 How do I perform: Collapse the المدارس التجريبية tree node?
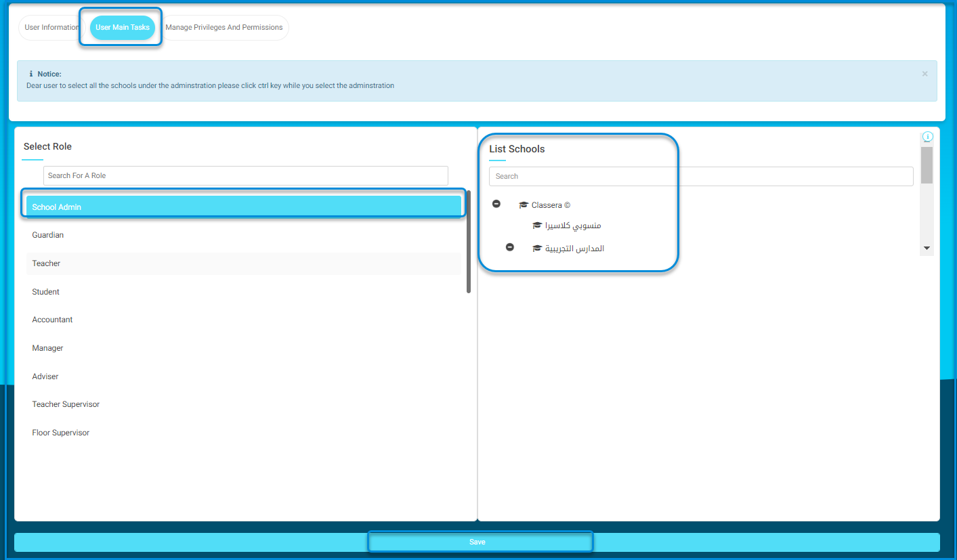510,247
